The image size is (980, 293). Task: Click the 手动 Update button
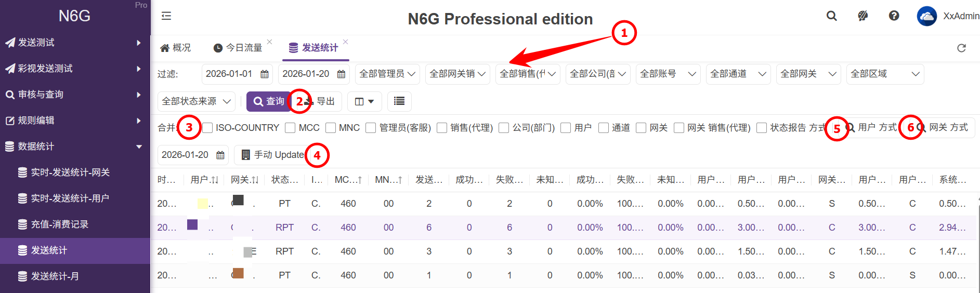(273, 155)
